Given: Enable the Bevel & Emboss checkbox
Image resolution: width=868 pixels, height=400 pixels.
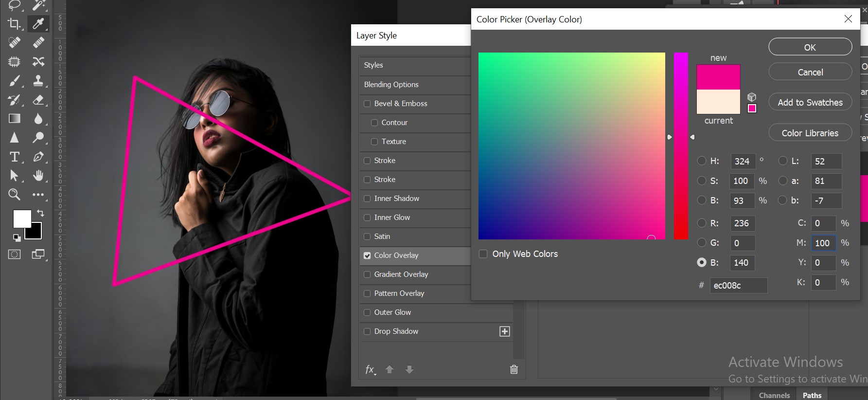Looking at the screenshot, I should [x=367, y=104].
